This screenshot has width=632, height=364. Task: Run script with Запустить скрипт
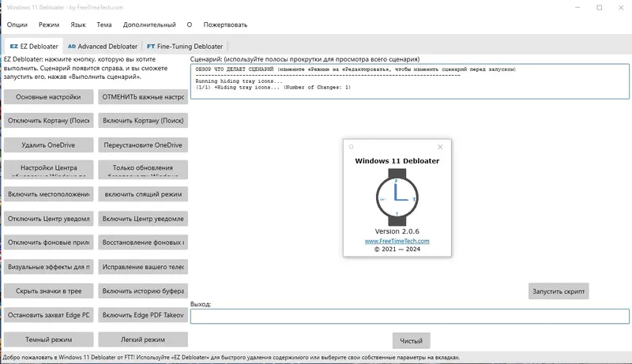[559, 291]
